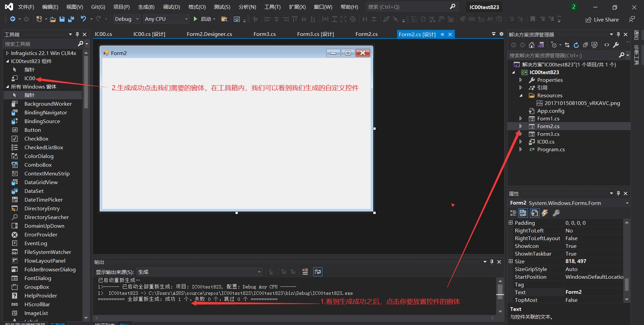Click Sync with Active Document icon
Screen dimensions: 644x325
pos(567,45)
